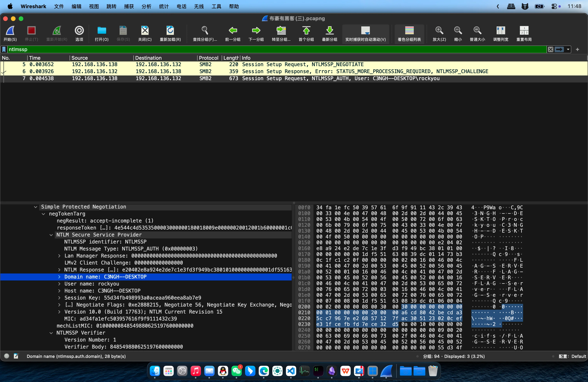The image size is (588, 382).
Task: Open display filter history dropdown arrow
Action: [568, 49]
